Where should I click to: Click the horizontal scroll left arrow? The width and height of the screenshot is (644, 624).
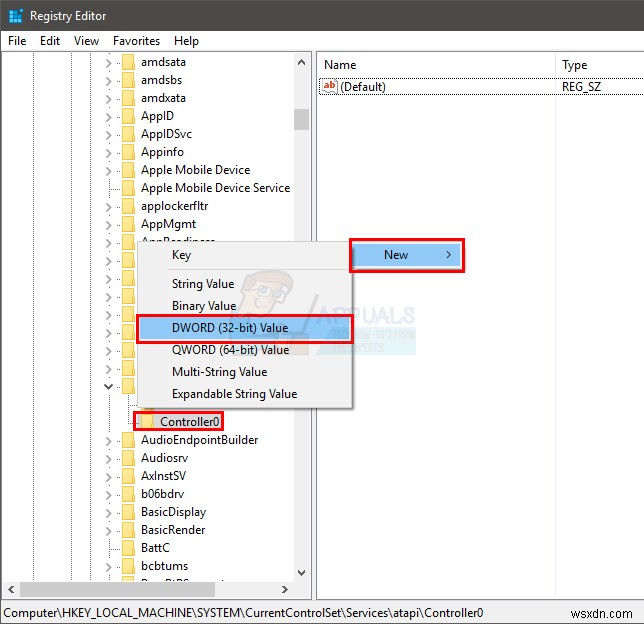(11, 589)
